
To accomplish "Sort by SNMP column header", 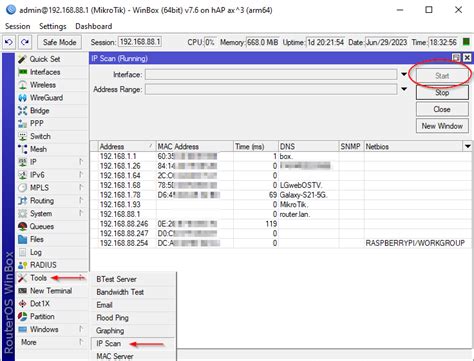I will 351,146.
